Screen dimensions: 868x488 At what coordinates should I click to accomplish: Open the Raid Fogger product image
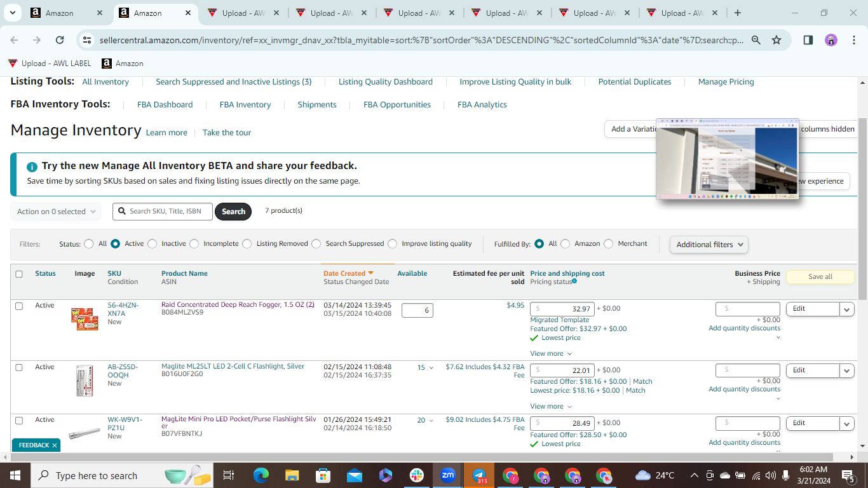tap(85, 318)
